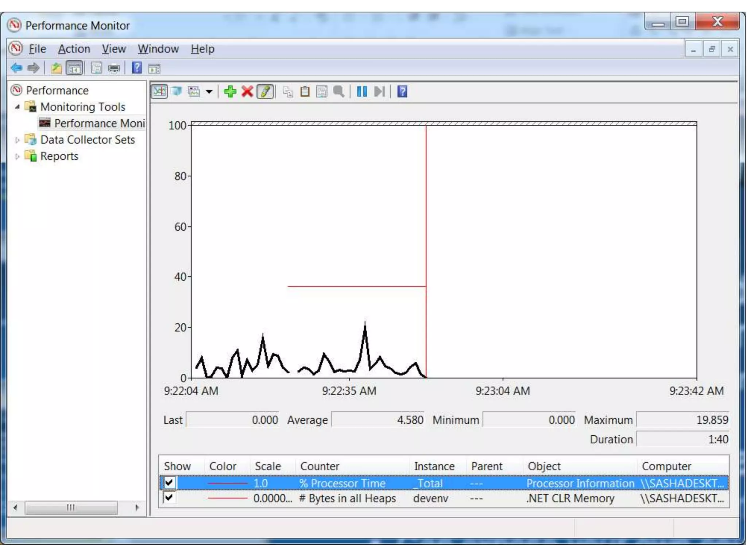Open Properties from the graph toolbar
This screenshot has width=747, height=560.
click(321, 92)
